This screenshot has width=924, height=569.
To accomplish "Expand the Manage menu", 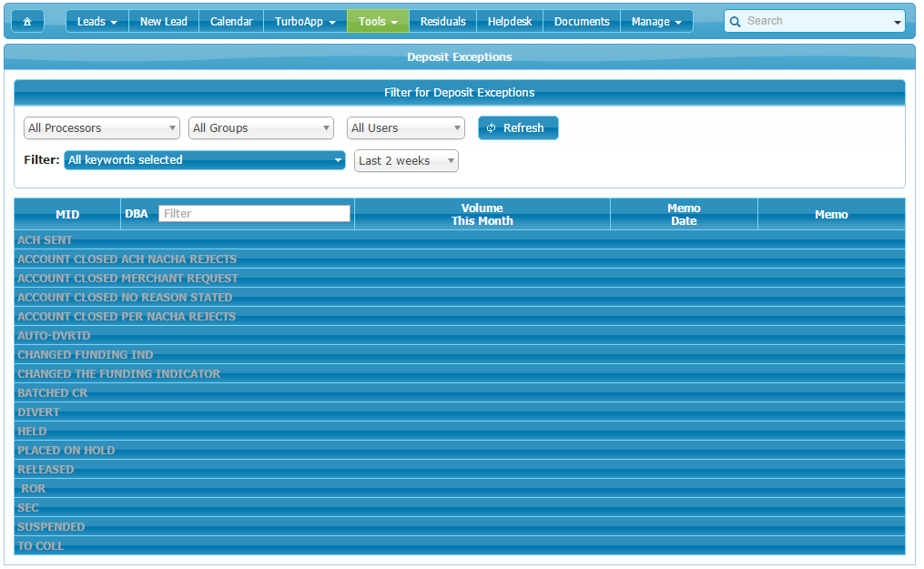I will [656, 22].
